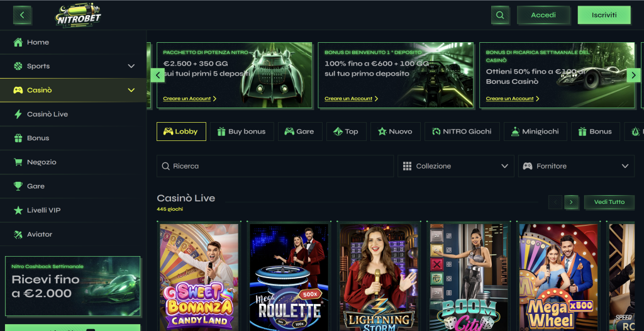
Task: Click the back arrow button in header
Action: [x=22, y=15]
